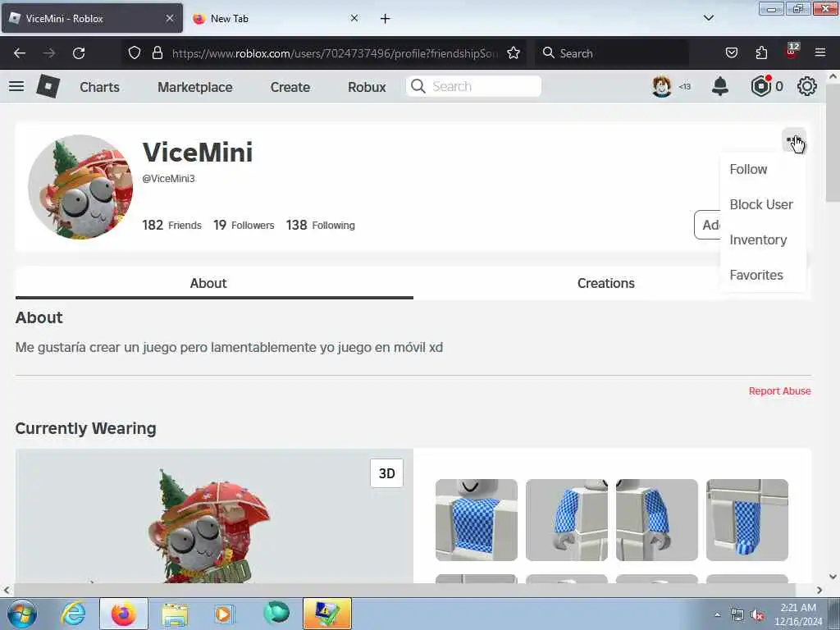
Task: Open the Charts page
Action: pos(99,87)
